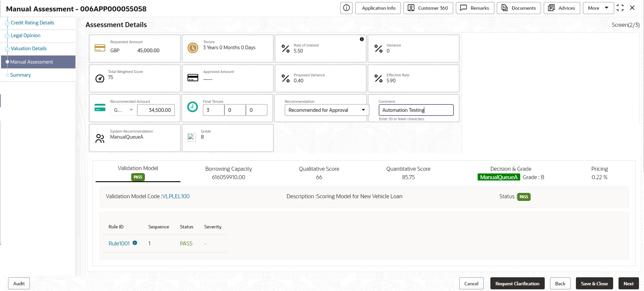Click the Approved Amount card icon
This screenshot has width=644, height=291.
(193, 78)
